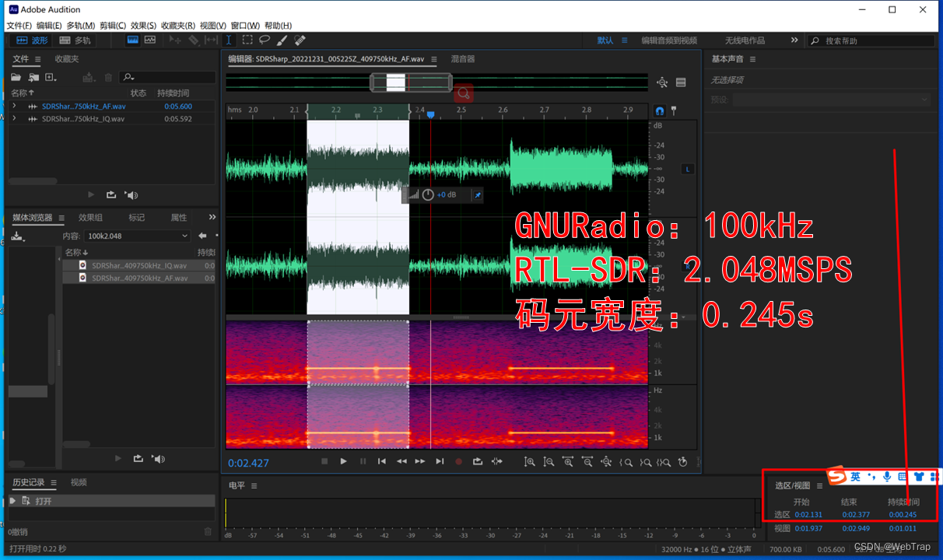The width and height of the screenshot is (943, 560).
Task: Move playhead to next marker
Action: pyautogui.click(x=440, y=461)
